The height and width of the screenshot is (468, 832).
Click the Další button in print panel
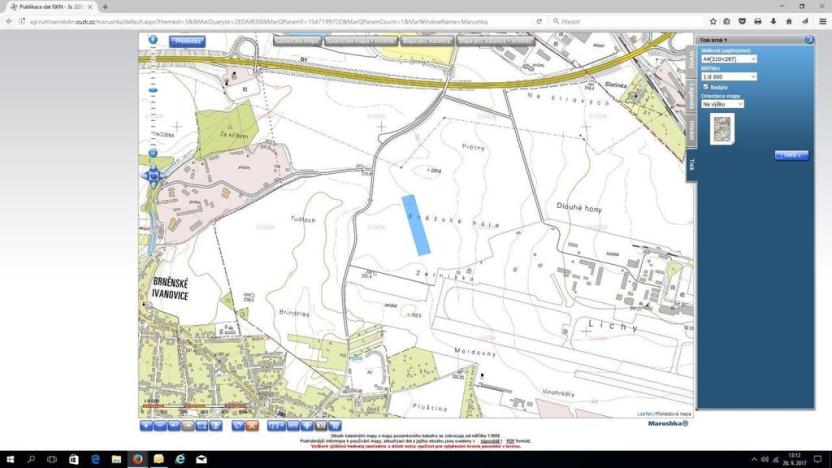(791, 155)
